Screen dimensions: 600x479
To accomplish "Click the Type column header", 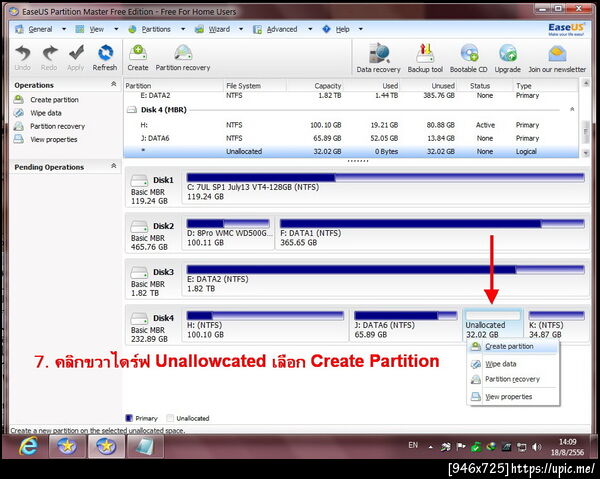I will pos(546,86).
